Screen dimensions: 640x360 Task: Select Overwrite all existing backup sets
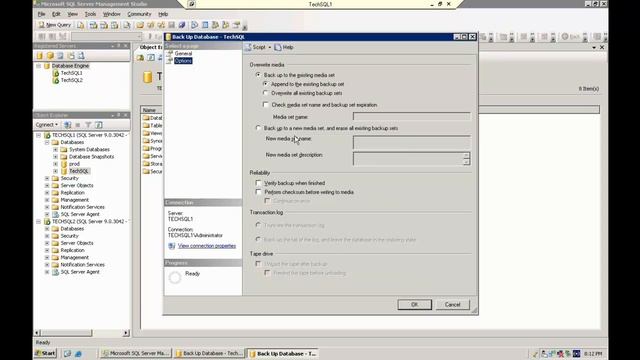(x=266, y=93)
